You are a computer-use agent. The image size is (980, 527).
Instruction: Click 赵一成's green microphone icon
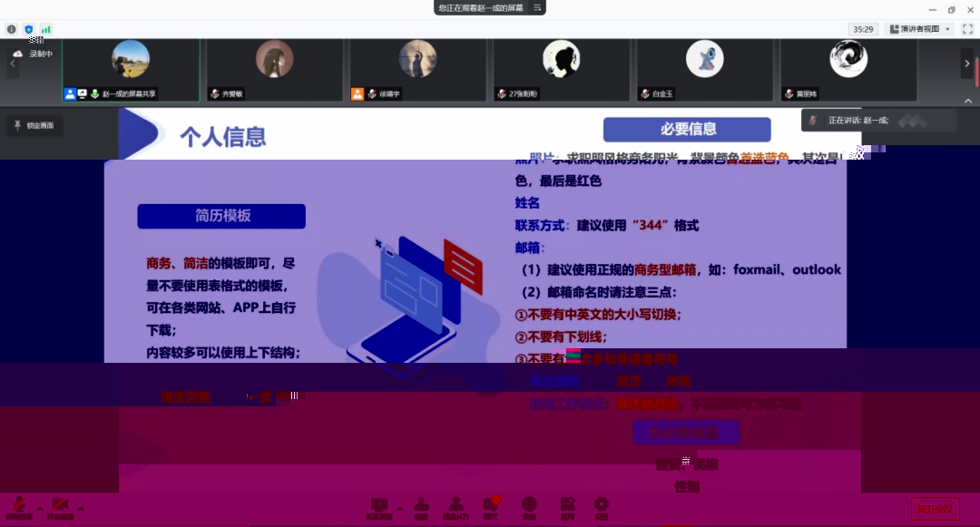click(94, 93)
